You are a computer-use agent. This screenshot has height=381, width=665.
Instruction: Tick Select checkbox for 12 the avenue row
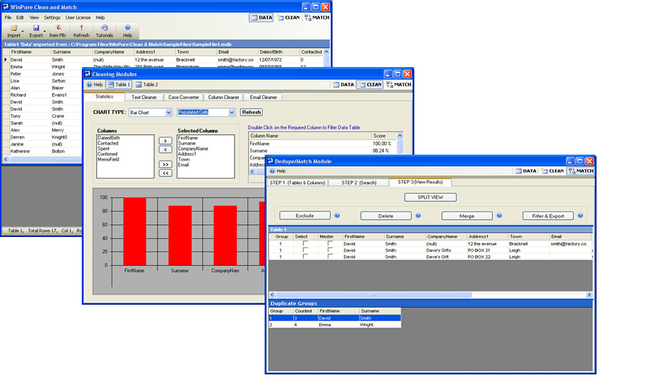pyautogui.click(x=305, y=244)
